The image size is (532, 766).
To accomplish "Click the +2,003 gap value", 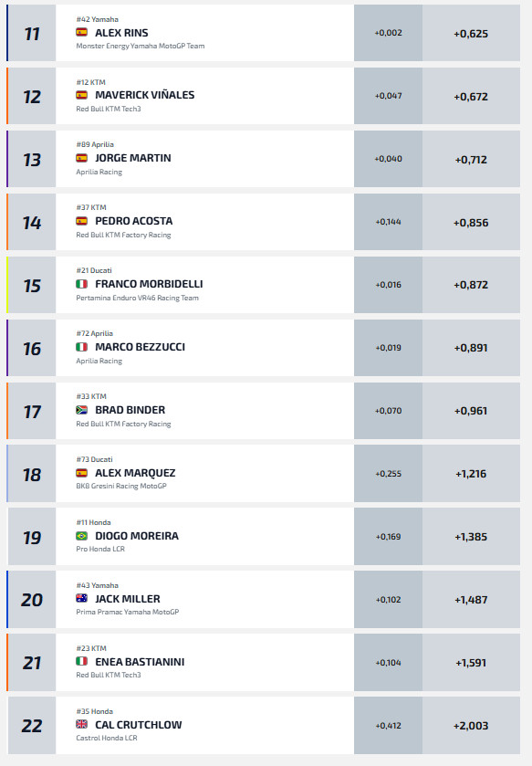I will click(x=471, y=726).
